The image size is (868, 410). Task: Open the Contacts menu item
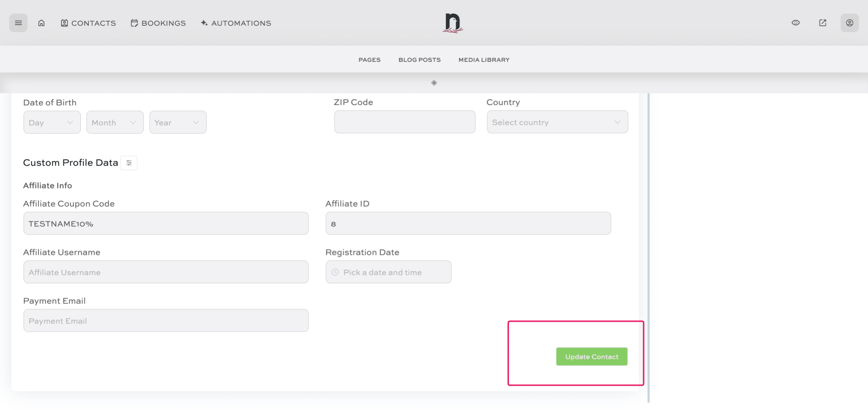[x=88, y=23]
